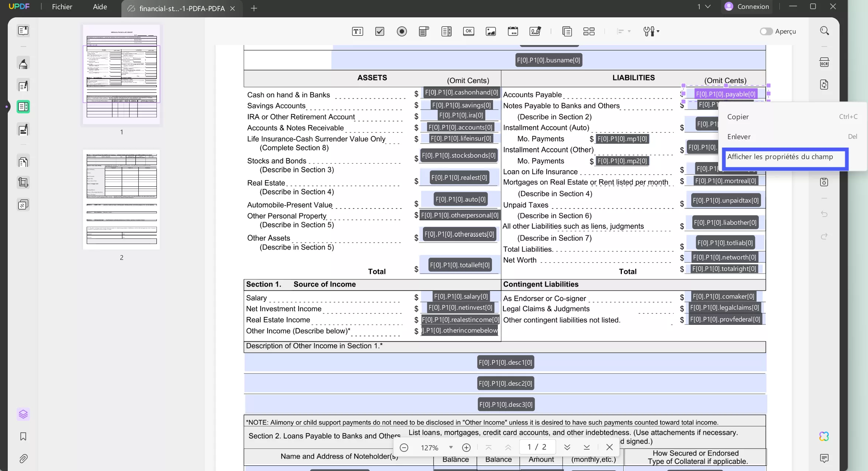Add a signature field
Screen dimensions: 868x471
point(535,31)
